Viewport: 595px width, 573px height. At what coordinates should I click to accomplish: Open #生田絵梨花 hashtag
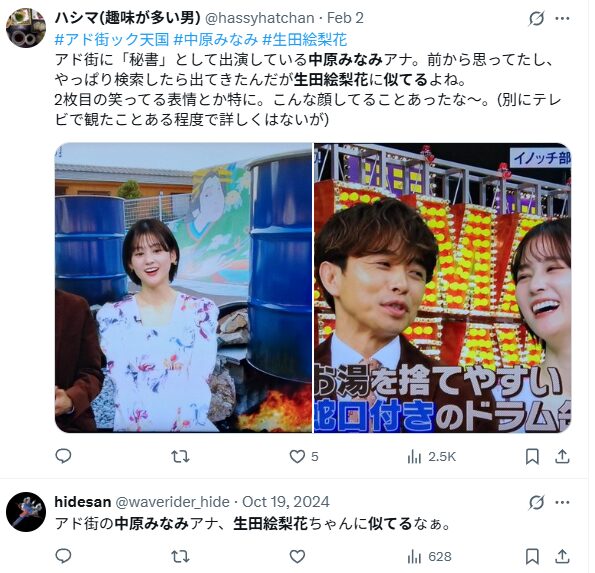pyautogui.click(x=305, y=39)
